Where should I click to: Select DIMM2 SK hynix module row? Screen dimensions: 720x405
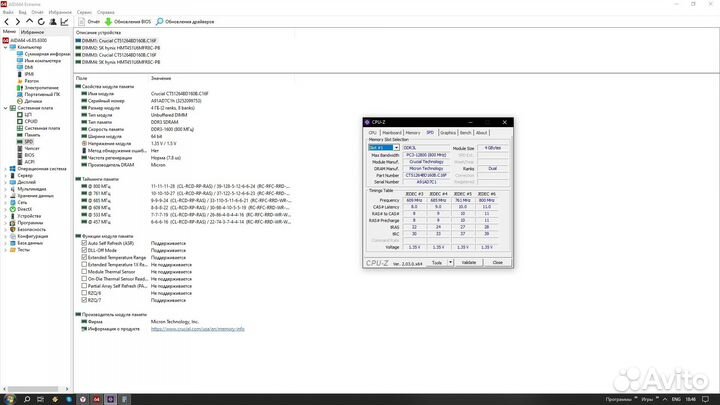click(118, 48)
